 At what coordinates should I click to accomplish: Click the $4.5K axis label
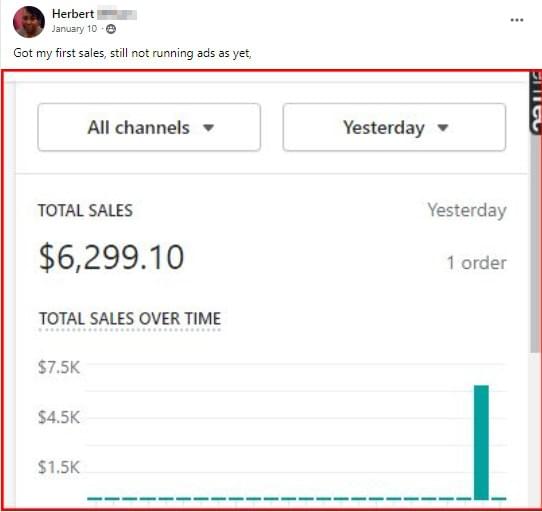(59, 417)
